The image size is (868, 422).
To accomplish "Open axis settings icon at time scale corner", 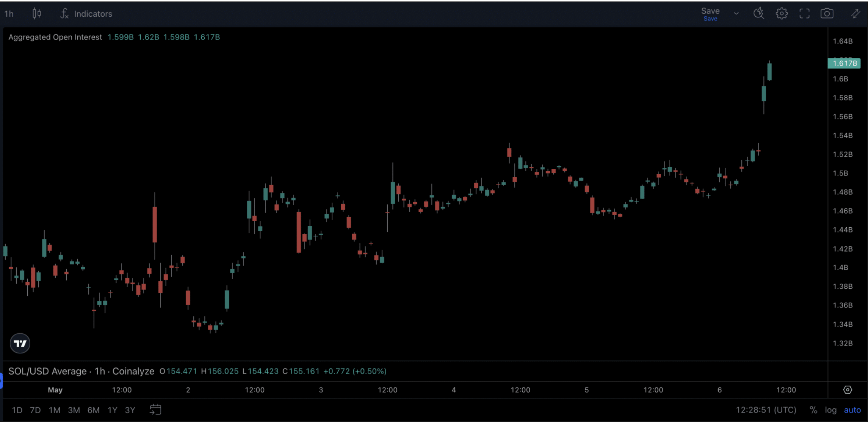I will [x=848, y=390].
